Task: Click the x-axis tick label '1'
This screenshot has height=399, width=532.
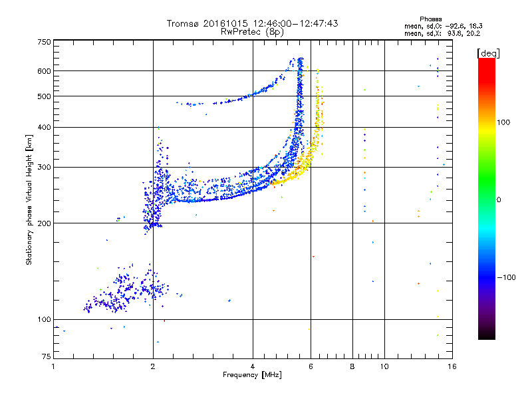Action: [x=53, y=366]
